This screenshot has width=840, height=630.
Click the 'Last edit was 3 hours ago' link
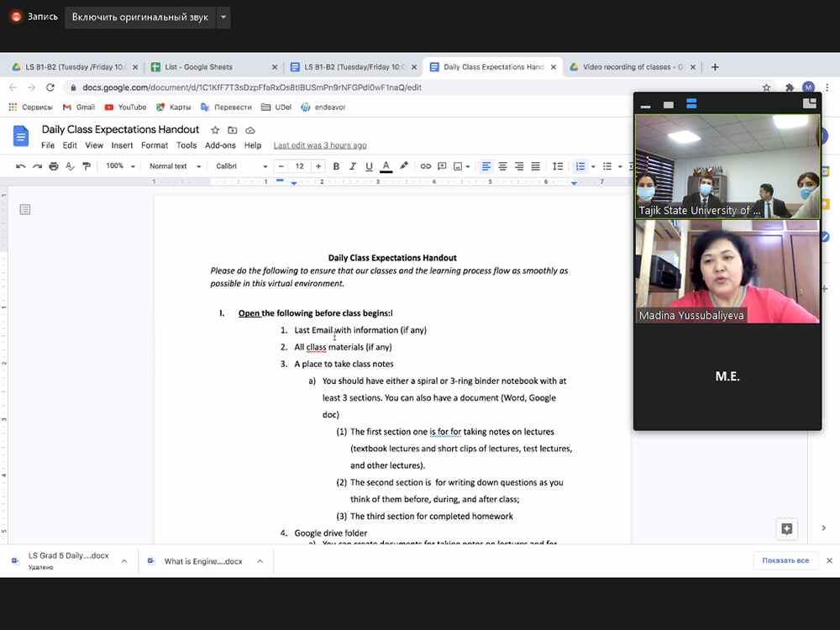point(320,145)
